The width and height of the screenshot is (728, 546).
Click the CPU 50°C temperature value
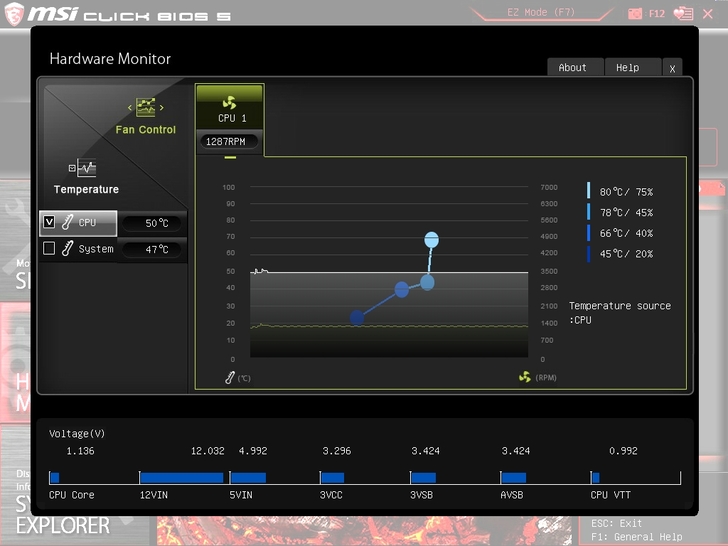(x=153, y=223)
